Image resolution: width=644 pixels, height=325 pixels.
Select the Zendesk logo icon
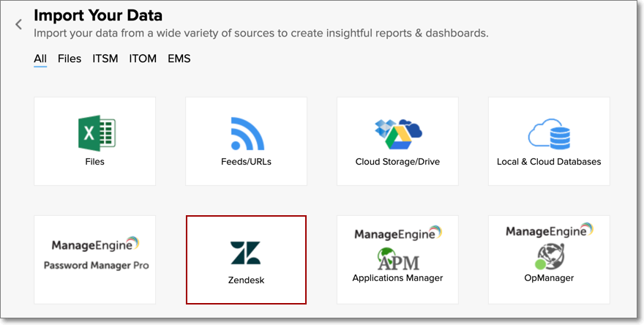pyautogui.click(x=246, y=253)
